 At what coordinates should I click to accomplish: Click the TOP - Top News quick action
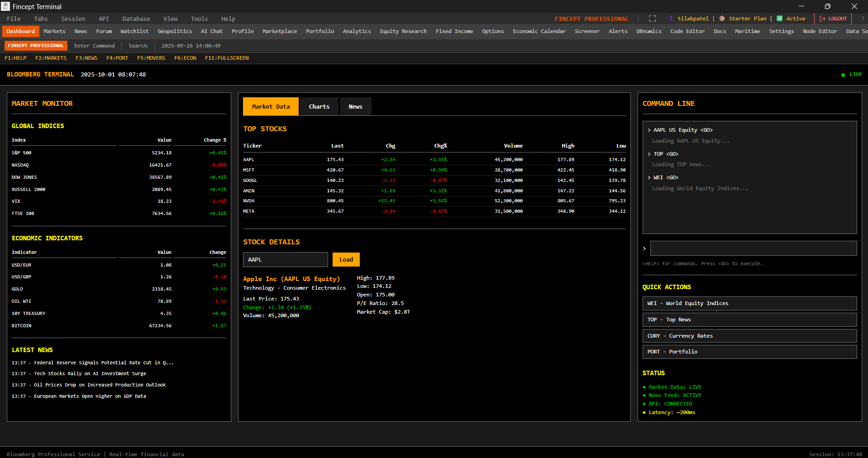pyautogui.click(x=749, y=320)
